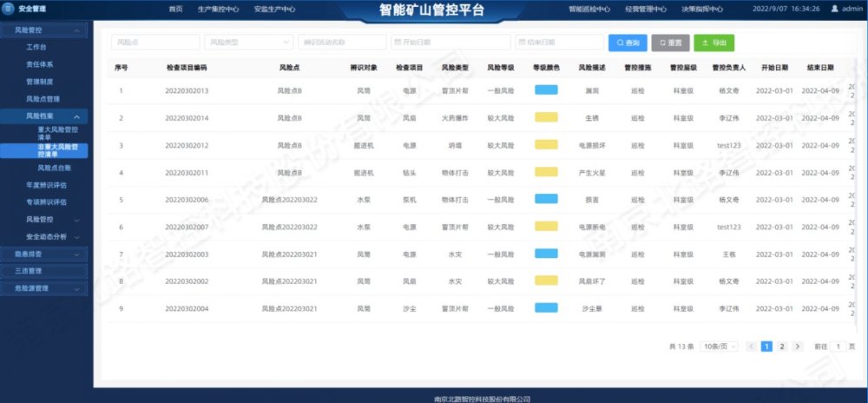Go to next page with the right arrow
Screen dimensions: 868x403
[x=798, y=346]
